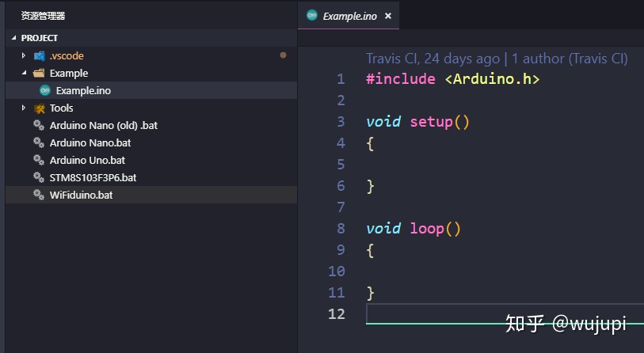Click the Arduino icon on the Example.ino tab

point(312,15)
